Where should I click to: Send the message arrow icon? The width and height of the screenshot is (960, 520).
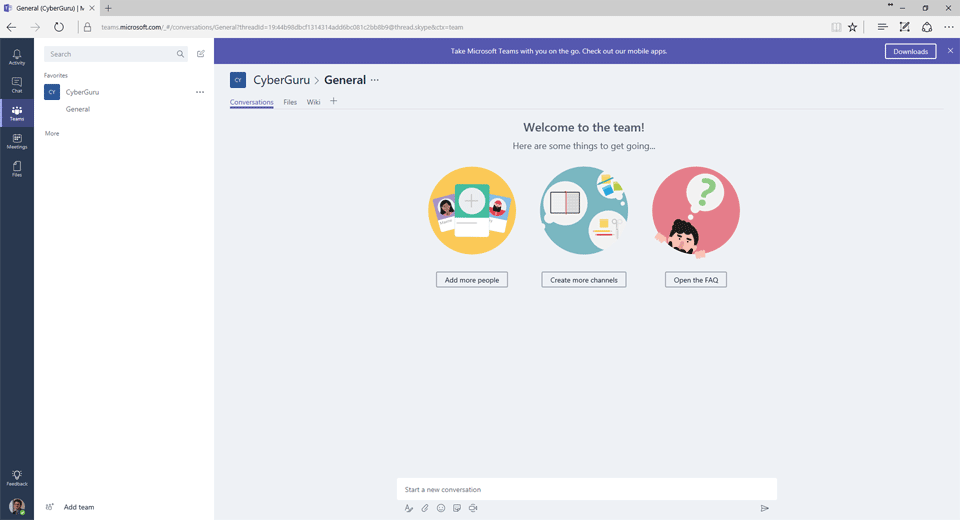[x=765, y=508]
